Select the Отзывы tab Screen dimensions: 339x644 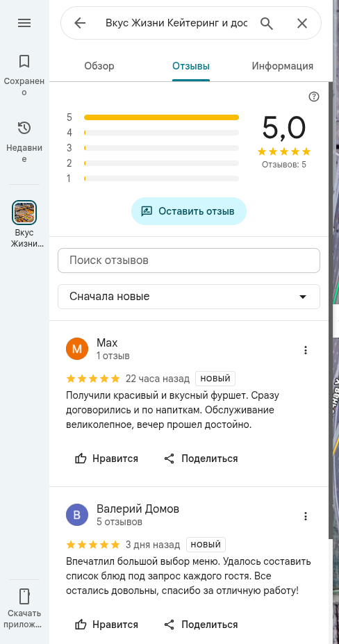click(x=191, y=66)
